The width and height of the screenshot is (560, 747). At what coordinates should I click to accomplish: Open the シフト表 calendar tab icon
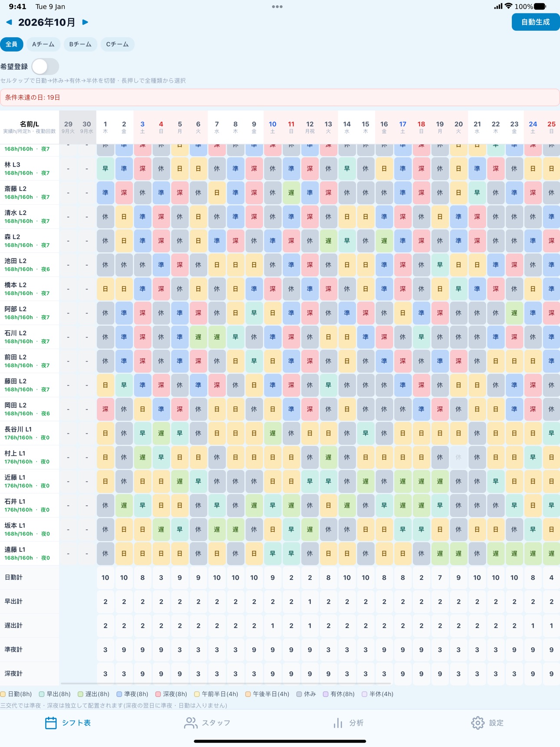pyautogui.click(x=51, y=723)
